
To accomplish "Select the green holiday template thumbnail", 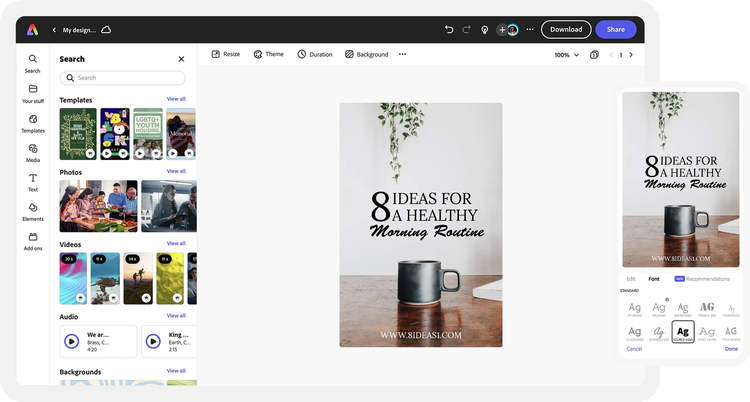I will 78,134.
